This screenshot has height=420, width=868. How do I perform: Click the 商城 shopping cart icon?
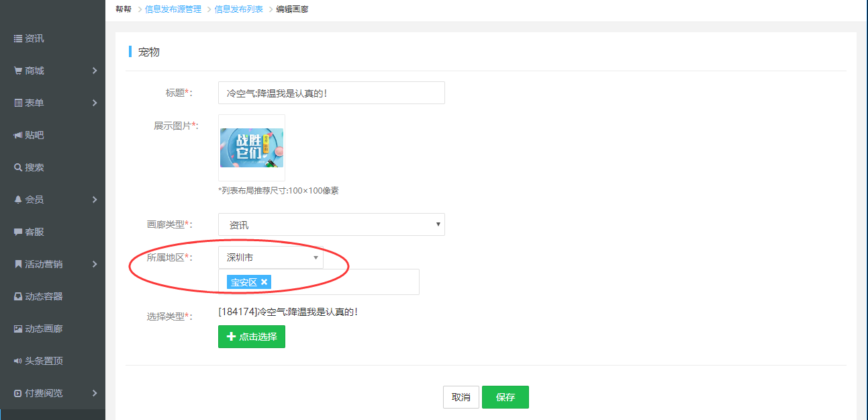[x=18, y=71]
